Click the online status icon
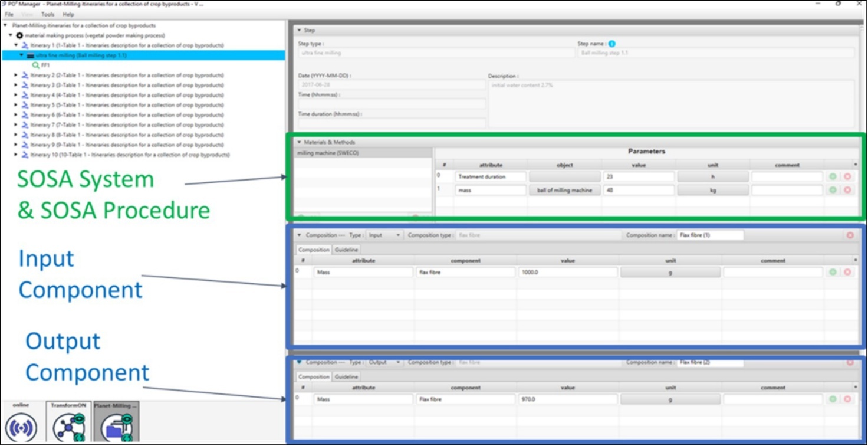 pos(21,426)
